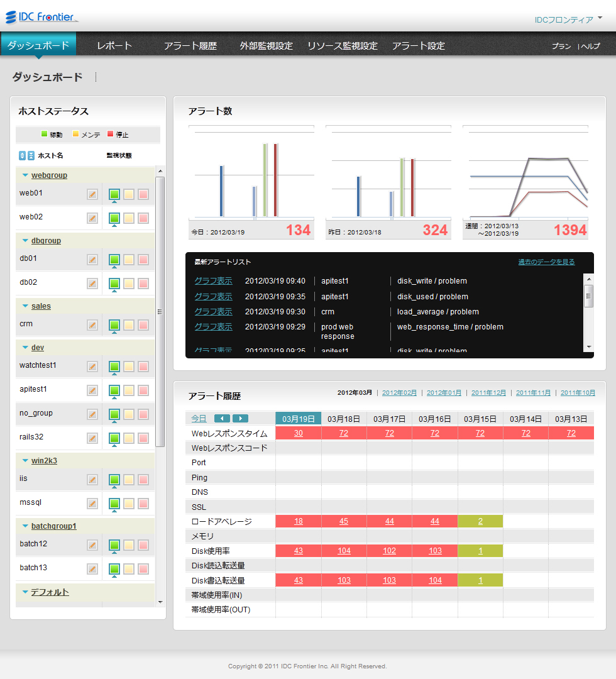Click the edit pencil icon for web01
This screenshot has height=679, width=616.
(92, 194)
